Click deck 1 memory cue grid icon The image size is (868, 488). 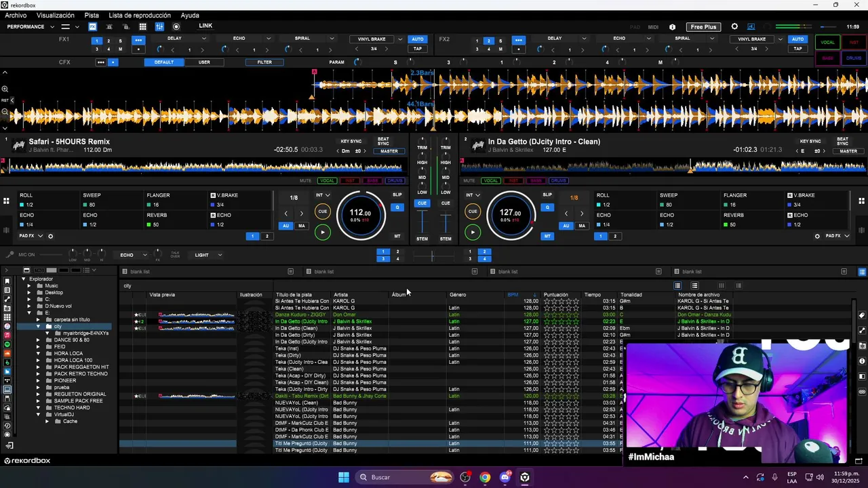coord(6,201)
